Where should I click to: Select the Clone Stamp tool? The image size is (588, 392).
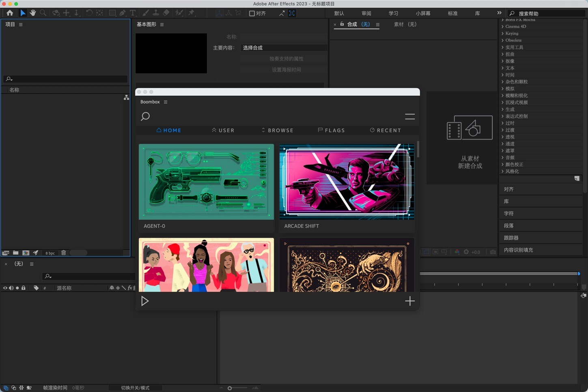[155, 13]
